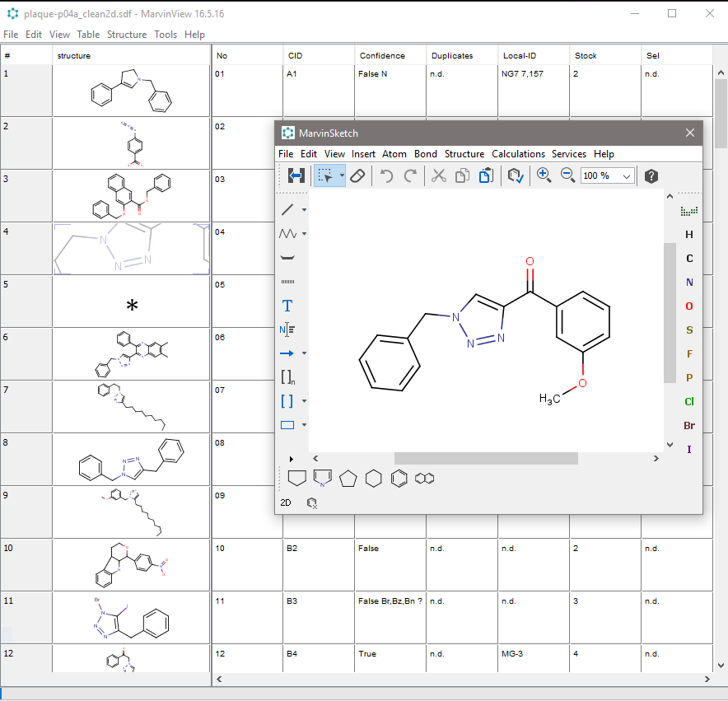Select the atom label N edit tool

(287, 329)
